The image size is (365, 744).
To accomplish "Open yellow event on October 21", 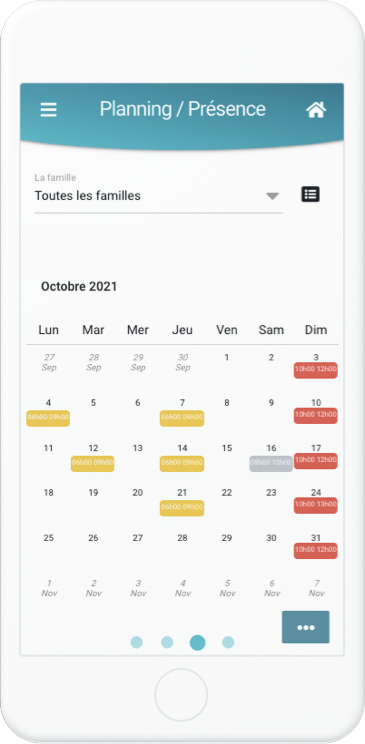I will tap(182, 508).
